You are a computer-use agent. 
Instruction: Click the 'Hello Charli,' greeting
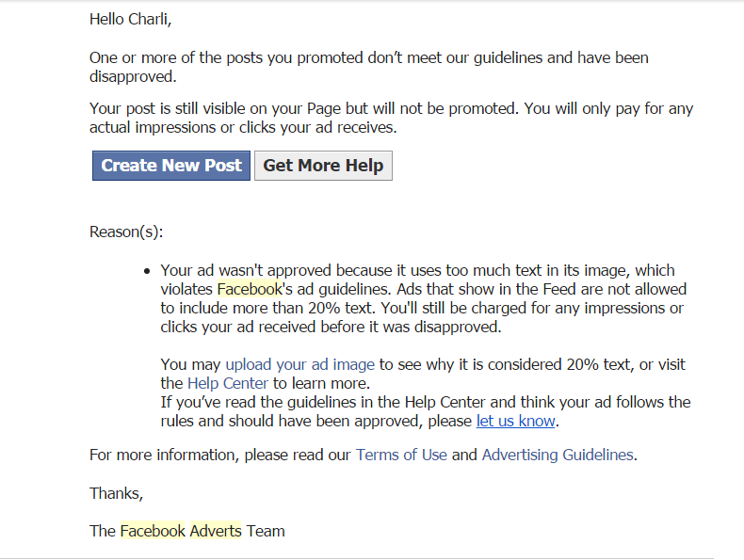click(x=131, y=20)
